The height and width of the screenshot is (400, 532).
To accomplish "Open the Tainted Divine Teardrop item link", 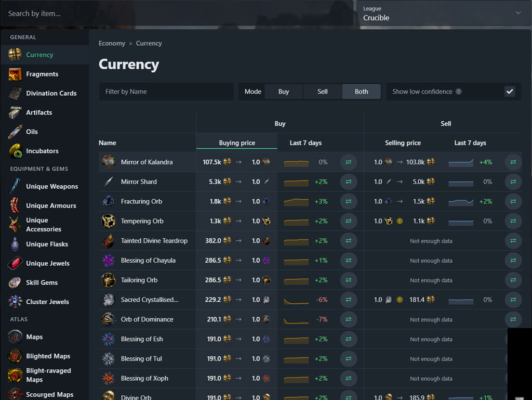I will [x=154, y=241].
